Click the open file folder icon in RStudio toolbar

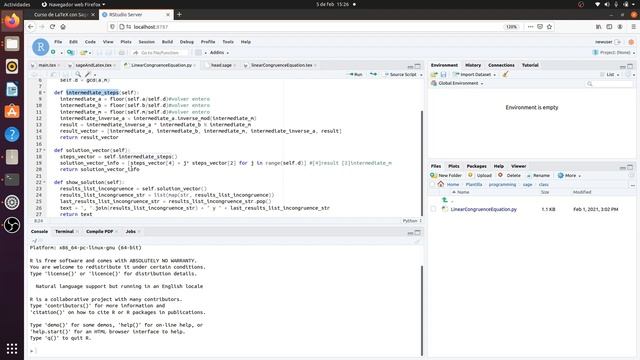[84, 53]
